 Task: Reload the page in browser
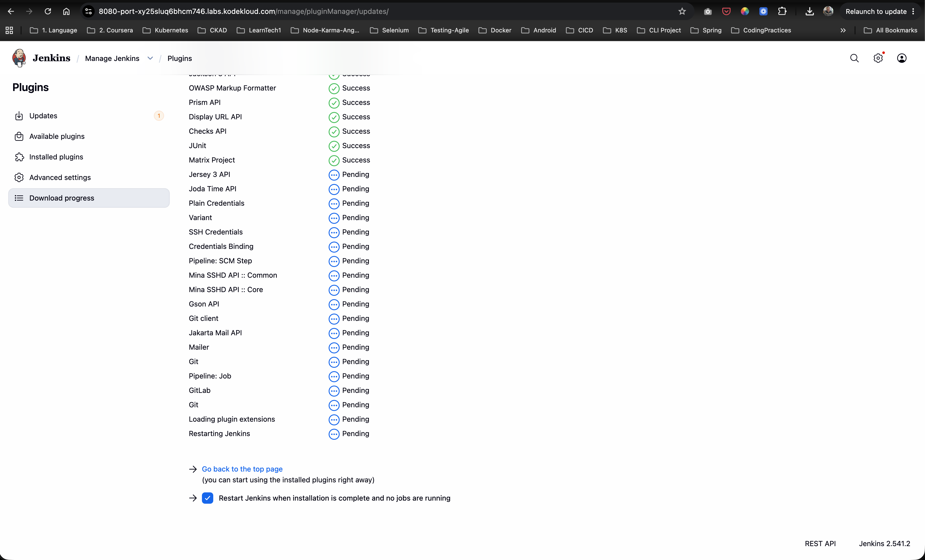[48, 11]
